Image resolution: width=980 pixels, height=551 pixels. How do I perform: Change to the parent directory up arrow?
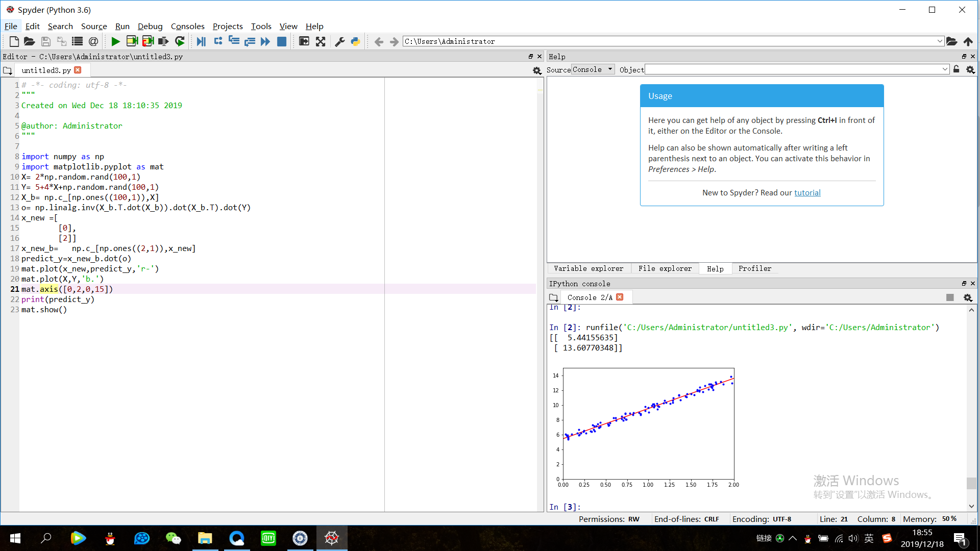click(x=968, y=41)
